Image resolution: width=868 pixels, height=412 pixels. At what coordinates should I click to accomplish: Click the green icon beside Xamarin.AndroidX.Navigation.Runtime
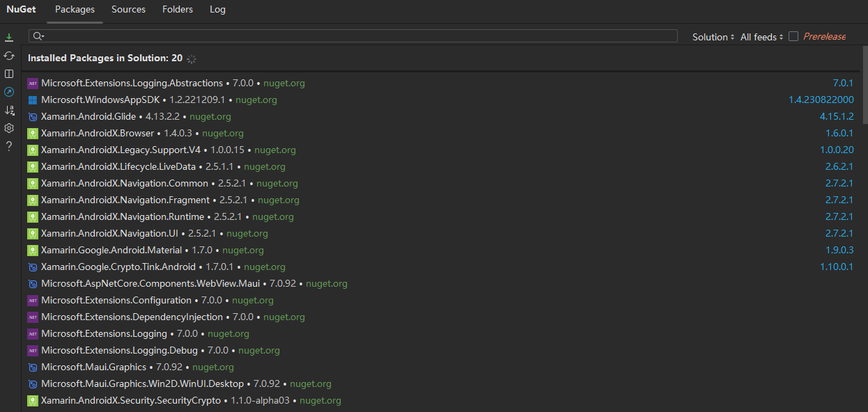point(32,216)
